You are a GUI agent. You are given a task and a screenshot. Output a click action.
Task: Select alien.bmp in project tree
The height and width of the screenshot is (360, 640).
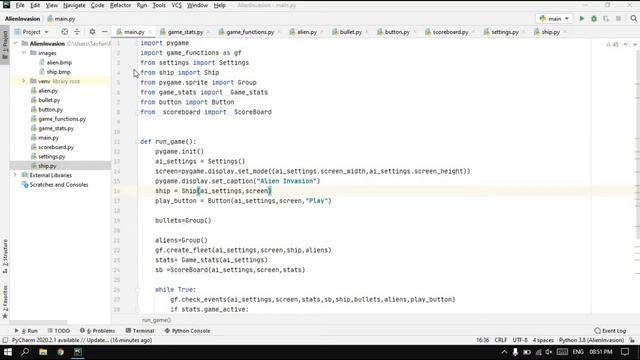(x=59, y=62)
